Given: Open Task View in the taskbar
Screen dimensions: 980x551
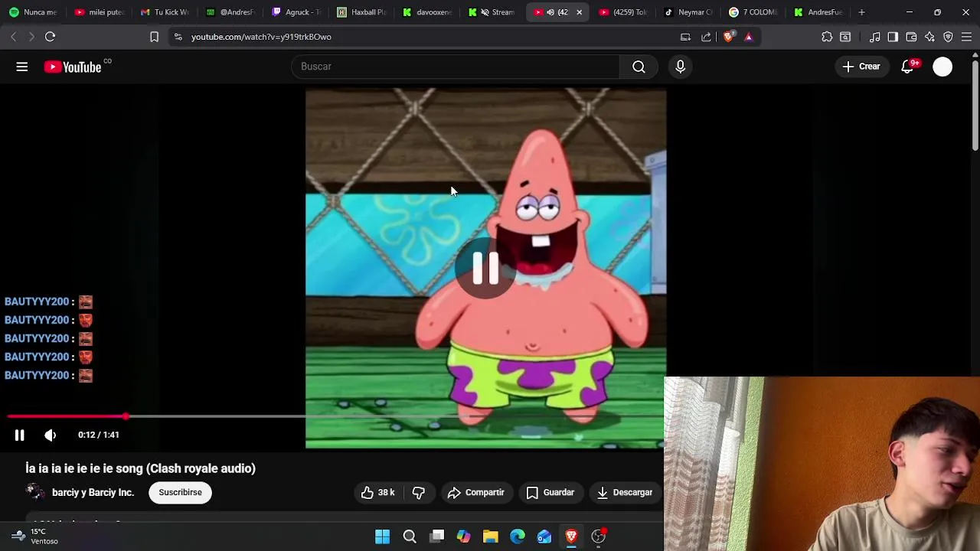Looking at the screenshot, I should pyautogui.click(x=437, y=536).
